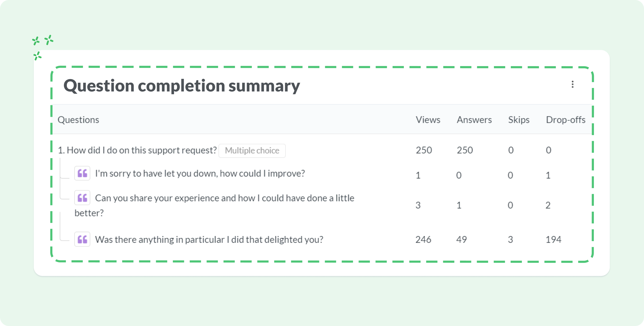The height and width of the screenshot is (326, 644).
Task: Select "Was there anything in particular" question
Action: pyautogui.click(x=209, y=240)
